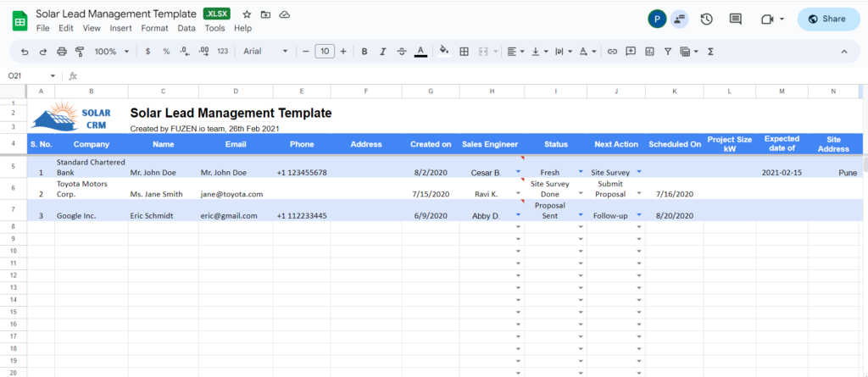The height and width of the screenshot is (377, 868).
Task: Open the Name box dropdown arrow
Action: [x=53, y=76]
